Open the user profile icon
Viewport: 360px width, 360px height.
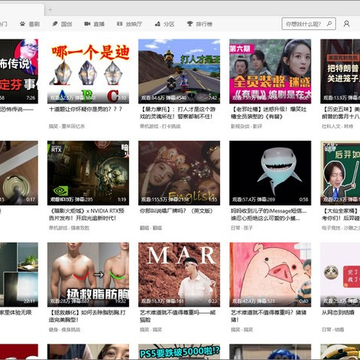point(347,24)
